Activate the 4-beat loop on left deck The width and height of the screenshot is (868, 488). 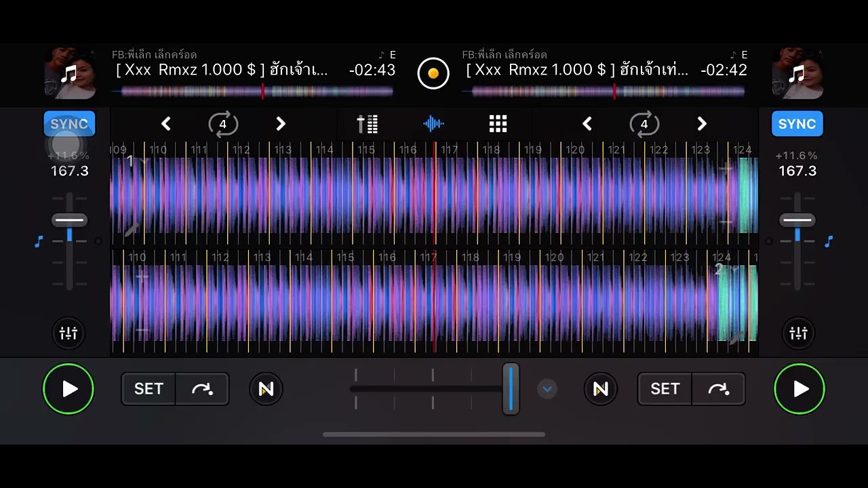[x=223, y=124]
